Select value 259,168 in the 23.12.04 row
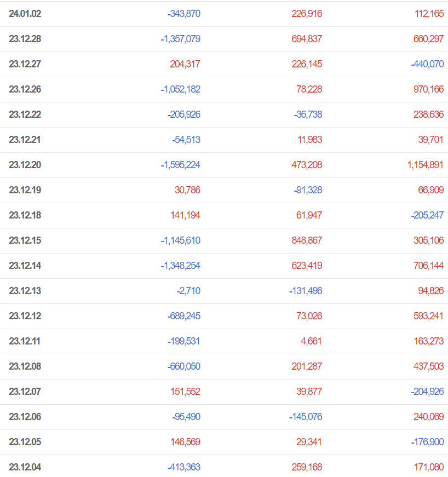The image size is (448, 477). 307,467
